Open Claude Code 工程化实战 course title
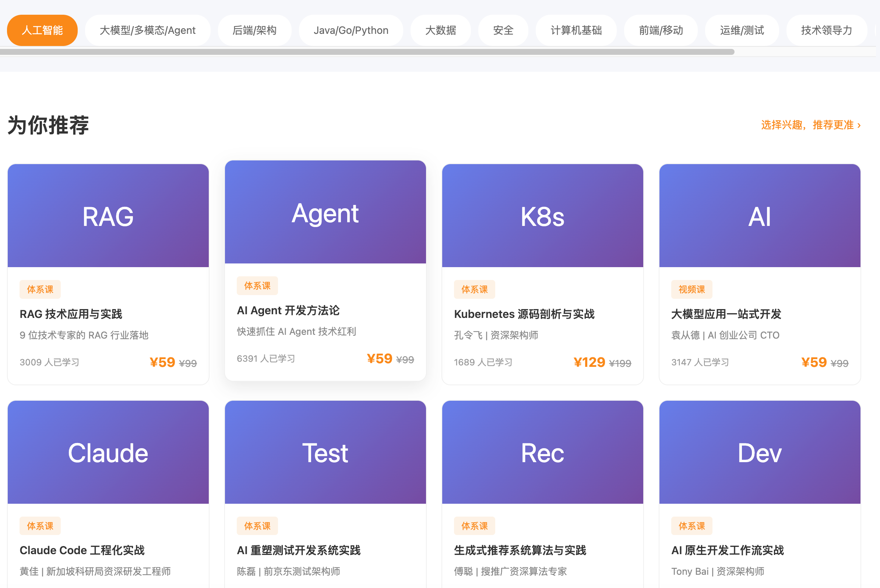This screenshot has width=880, height=588. tap(82, 550)
